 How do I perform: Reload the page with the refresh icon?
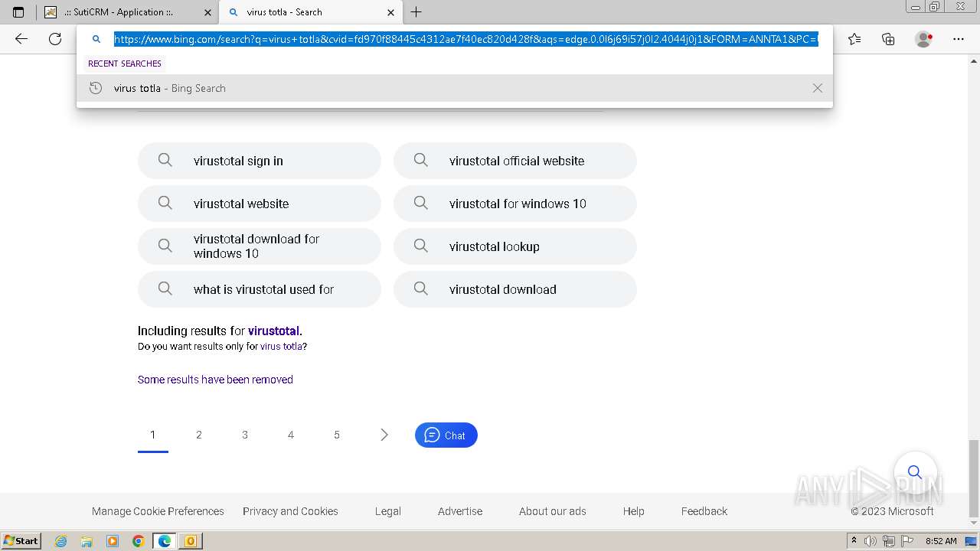55,39
